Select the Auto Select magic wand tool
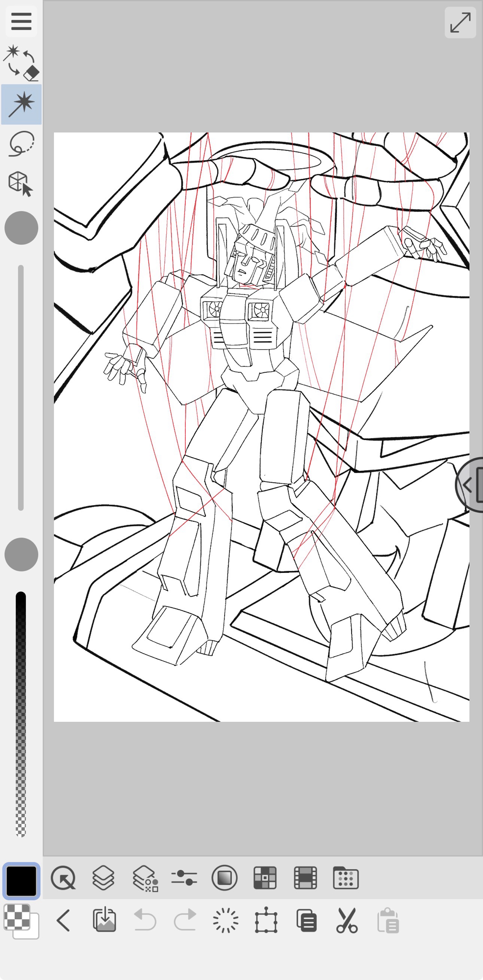This screenshot has width=483, height=980. click(x=22, y=104)
